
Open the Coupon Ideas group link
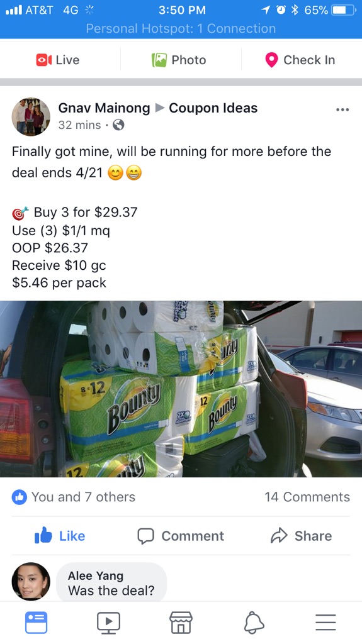[x=213, y=108]
